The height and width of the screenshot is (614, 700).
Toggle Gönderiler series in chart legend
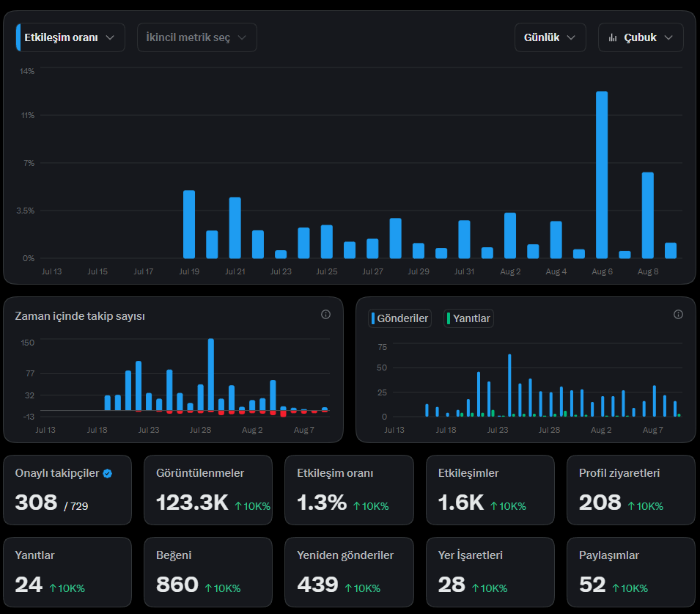click(400, 318)
